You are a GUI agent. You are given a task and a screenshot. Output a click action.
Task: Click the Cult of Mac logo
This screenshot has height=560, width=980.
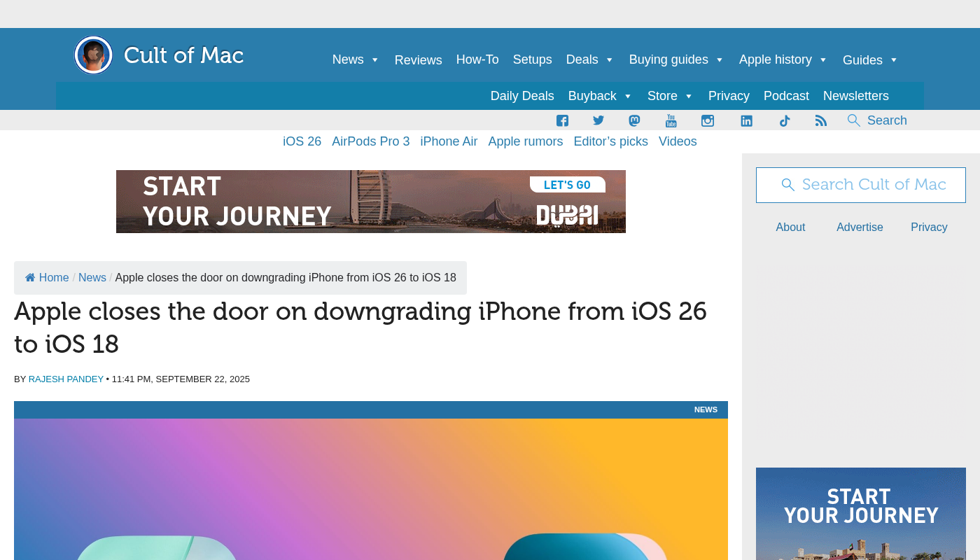(x=160, y=55)
